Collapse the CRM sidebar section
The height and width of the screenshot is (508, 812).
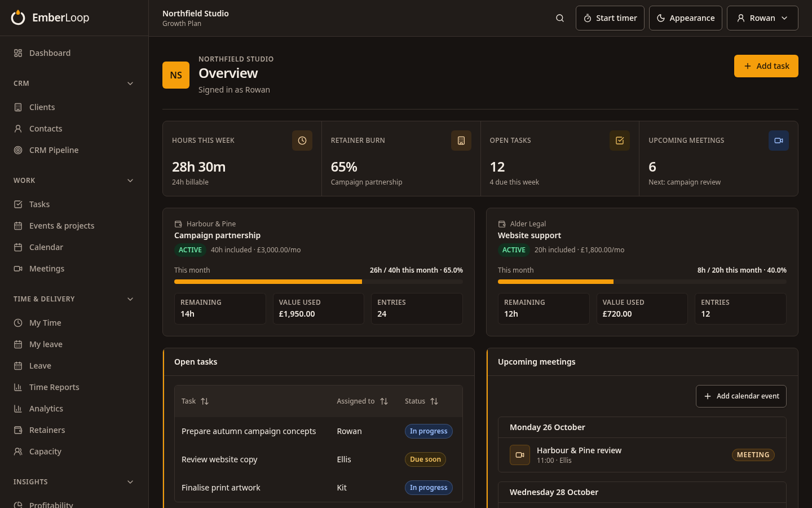click(130, 84)
